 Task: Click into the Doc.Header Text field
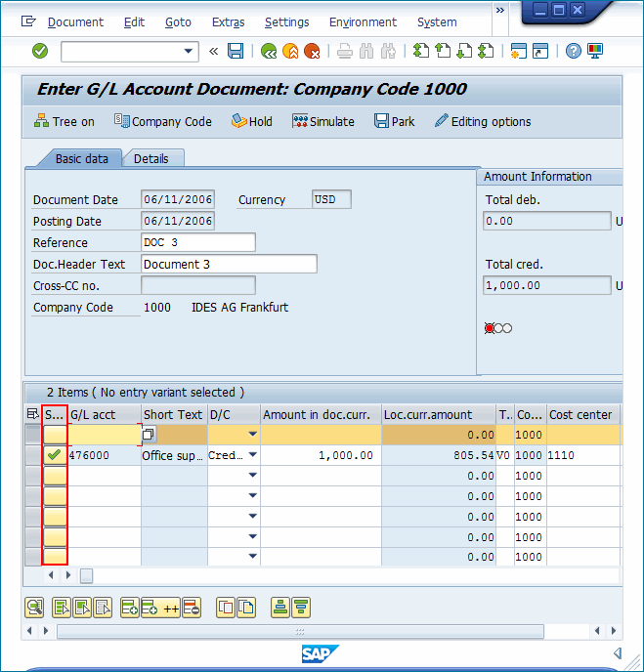(229, 264)
